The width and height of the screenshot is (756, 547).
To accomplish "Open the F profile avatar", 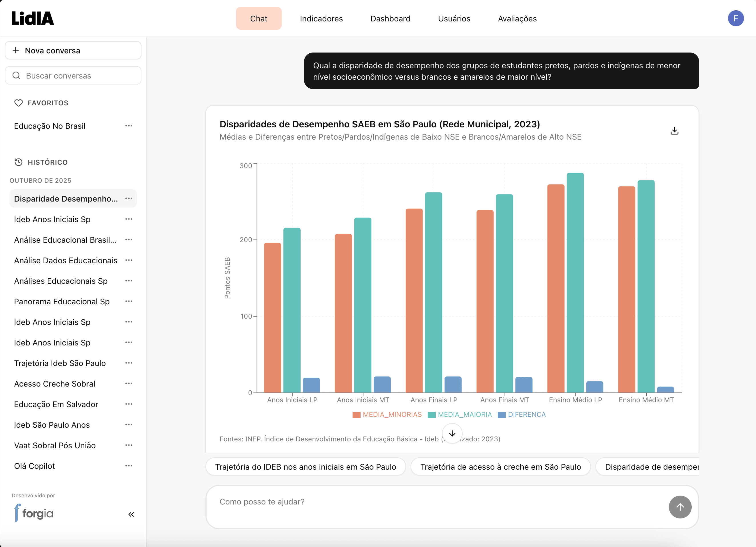I will [x=736, y=18].
